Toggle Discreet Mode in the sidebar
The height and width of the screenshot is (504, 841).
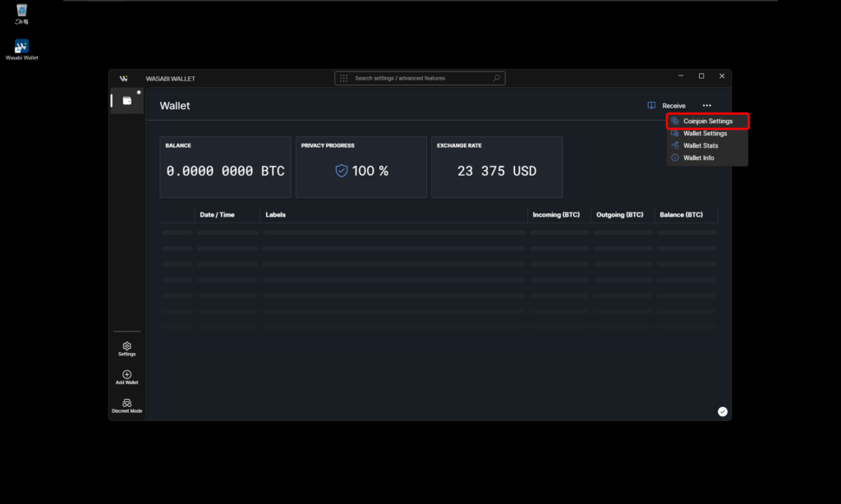[127, 405]
